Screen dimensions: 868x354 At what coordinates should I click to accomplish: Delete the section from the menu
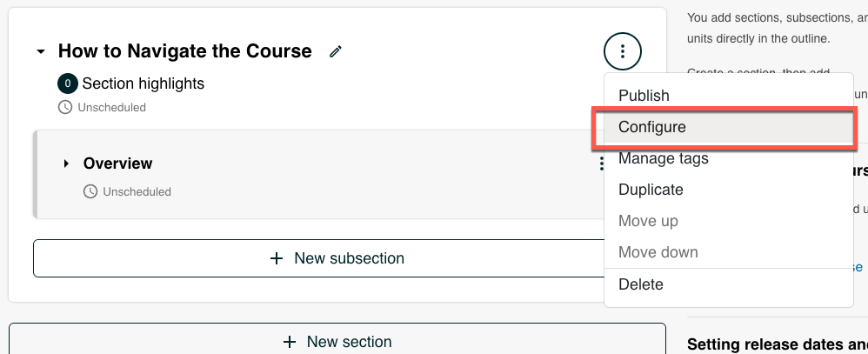[x=640, y=284]
